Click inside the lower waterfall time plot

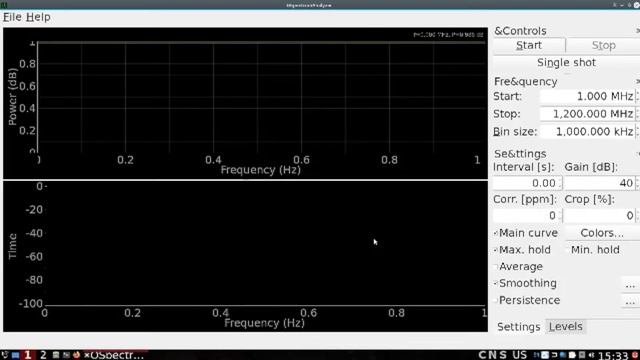[x=265, y=245]
